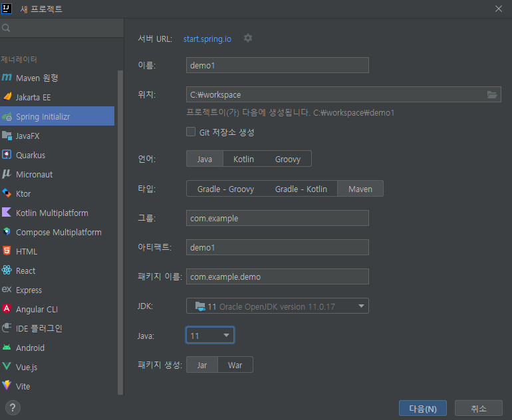Screen dimensions: 512x420
Task: Select Compose Multiplatform generator
Action: pyautogui.click(x=57, y=232)
